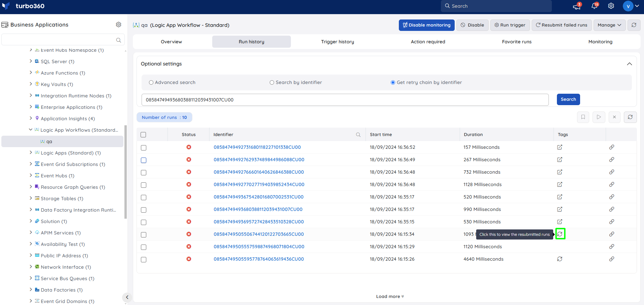This screenshot has height=305, width=644.
Task: Click the retry chain identifier input field
Action: pos(345,100)
